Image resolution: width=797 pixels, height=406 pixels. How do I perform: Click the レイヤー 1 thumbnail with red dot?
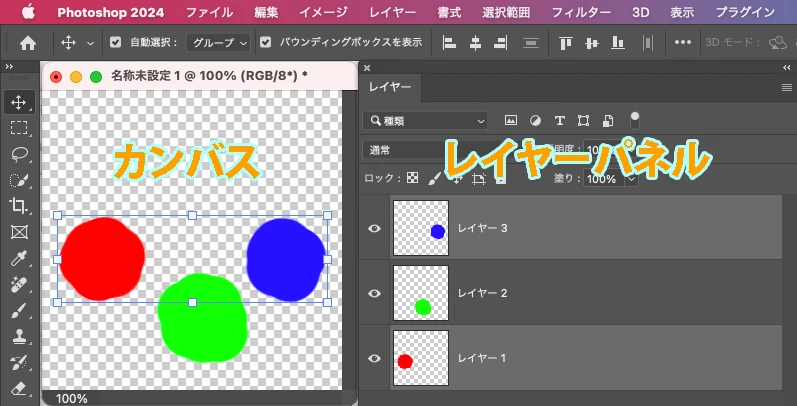pos(421,358)
